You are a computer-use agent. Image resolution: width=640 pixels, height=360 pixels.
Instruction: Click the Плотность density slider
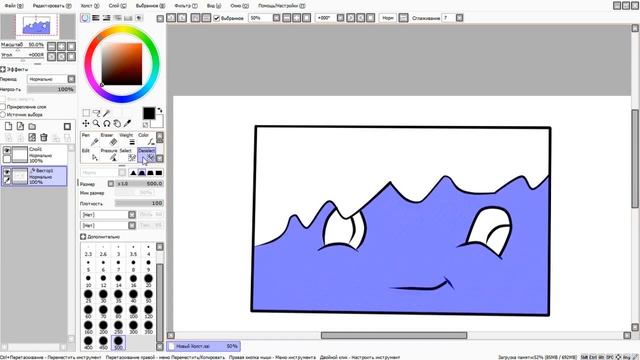point(139,203)
